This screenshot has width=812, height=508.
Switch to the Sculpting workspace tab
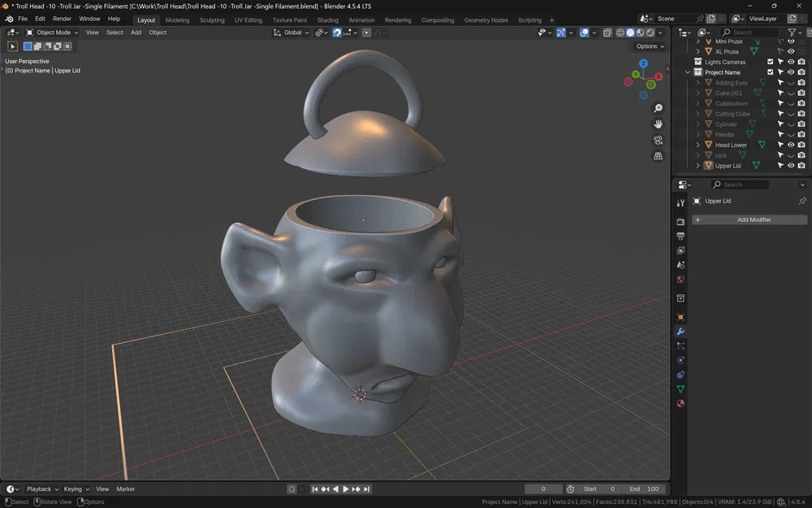212,20
